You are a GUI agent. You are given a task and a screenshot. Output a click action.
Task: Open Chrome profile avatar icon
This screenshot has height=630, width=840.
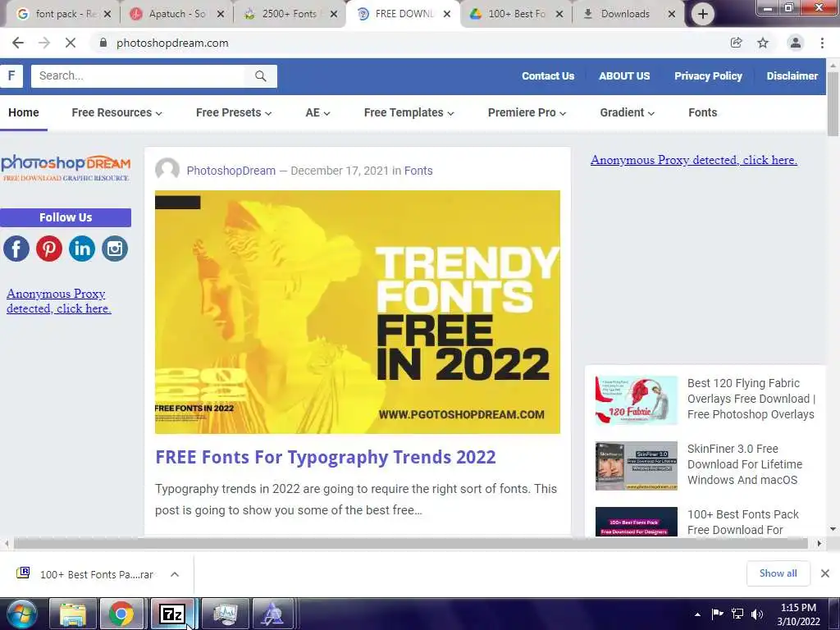[x=796, y=43]
